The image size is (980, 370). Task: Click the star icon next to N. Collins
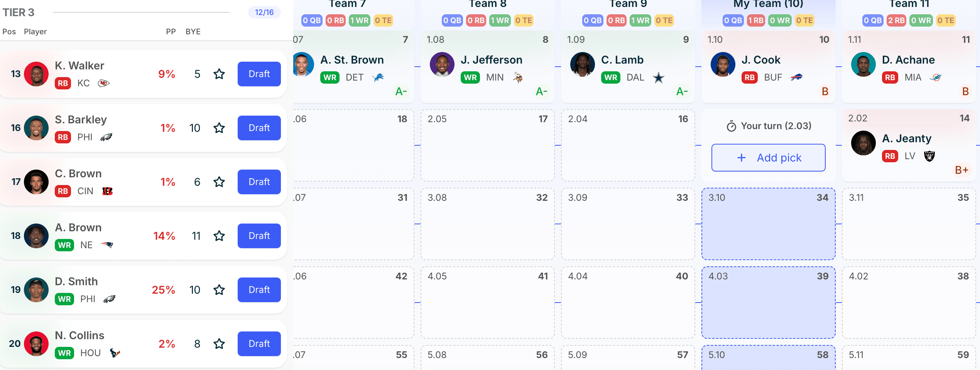[x=219, y=344]
